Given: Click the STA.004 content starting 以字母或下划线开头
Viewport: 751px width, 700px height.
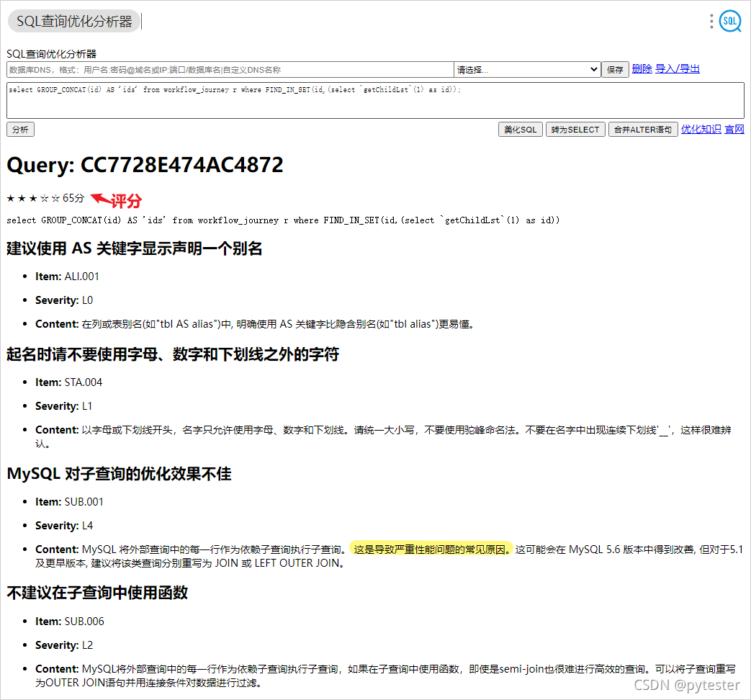Looking at the screenshot, I should tap(383, 437).
